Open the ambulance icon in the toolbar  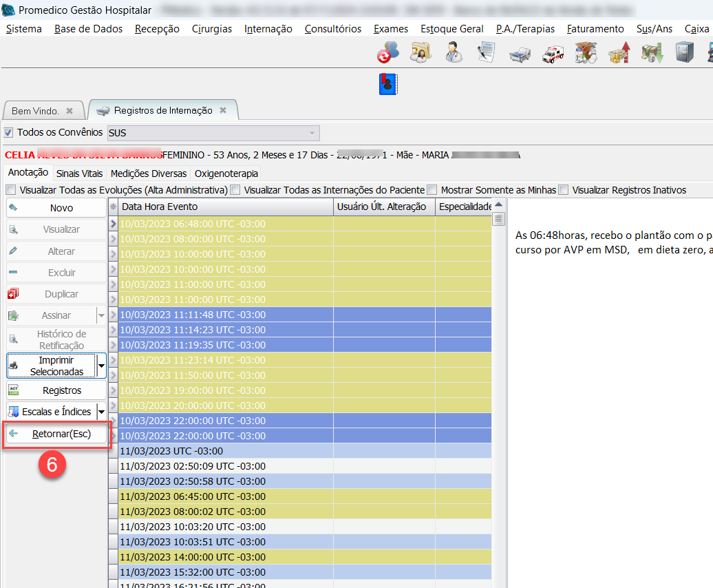click(x=553, y=53)
